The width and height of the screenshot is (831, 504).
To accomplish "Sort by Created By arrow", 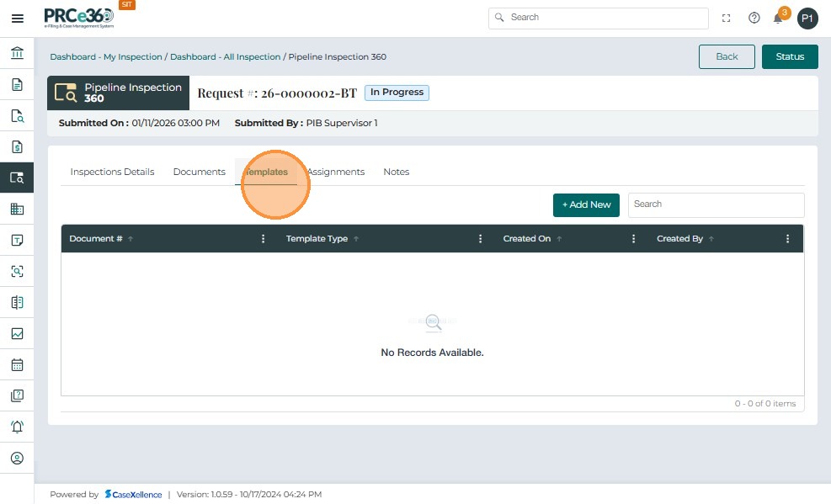I will coord(711,239).
